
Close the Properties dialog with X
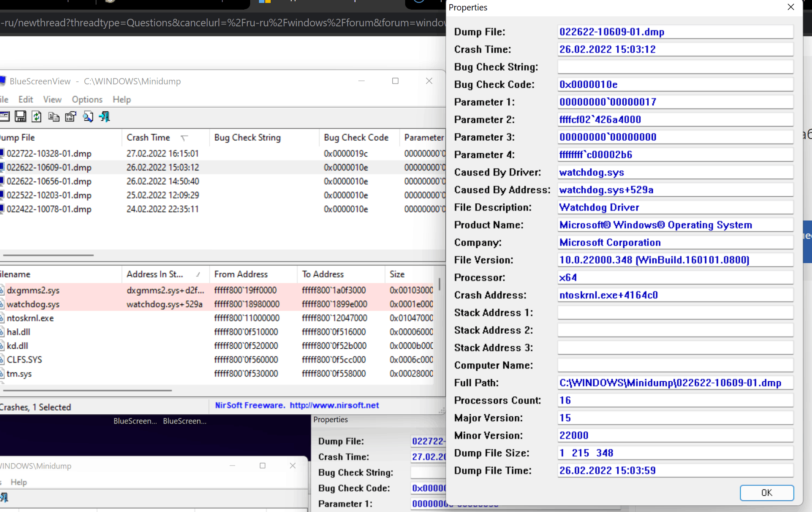(x=790, y=7)
